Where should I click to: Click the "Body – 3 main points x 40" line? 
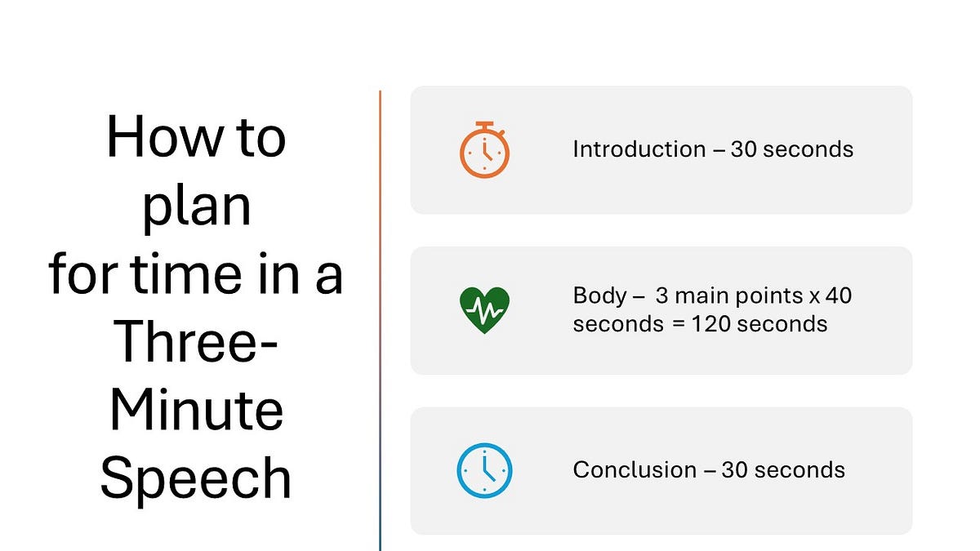pos(712,295)
